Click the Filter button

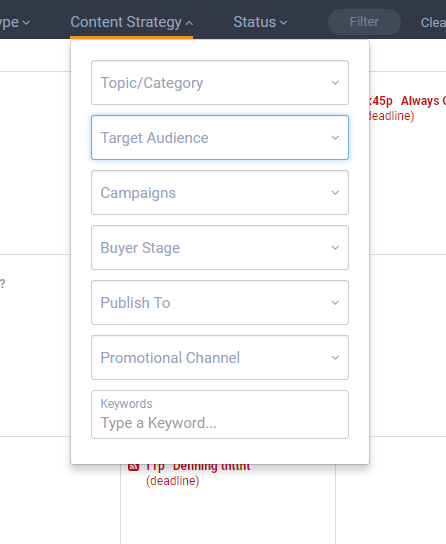point(364,22)
